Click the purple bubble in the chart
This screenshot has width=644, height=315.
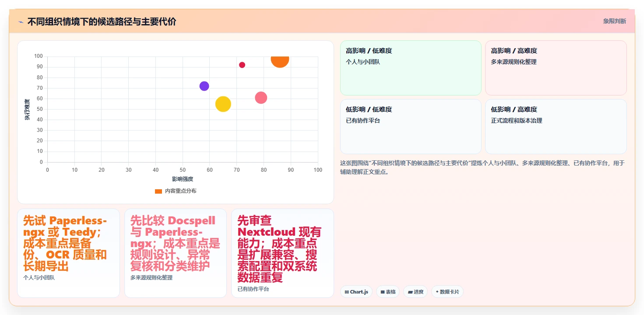point(204,86)
